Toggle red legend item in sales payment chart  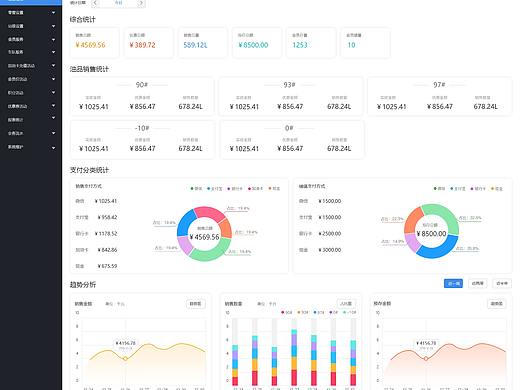coord(255,189)
